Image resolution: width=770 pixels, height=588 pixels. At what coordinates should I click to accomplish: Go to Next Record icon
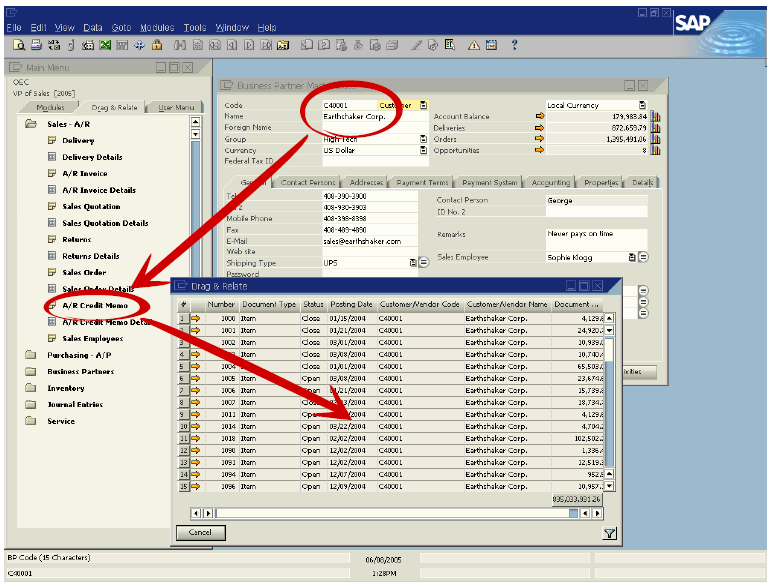point(249,45)
